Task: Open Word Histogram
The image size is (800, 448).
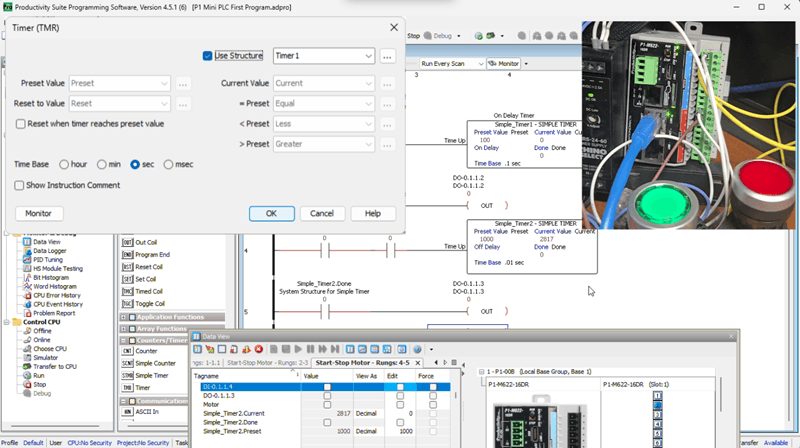Action: point(55,286)
